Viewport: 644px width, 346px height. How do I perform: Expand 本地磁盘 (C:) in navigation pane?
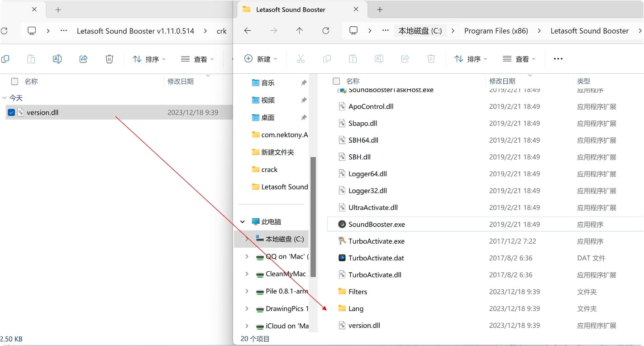tap(247, 239)
